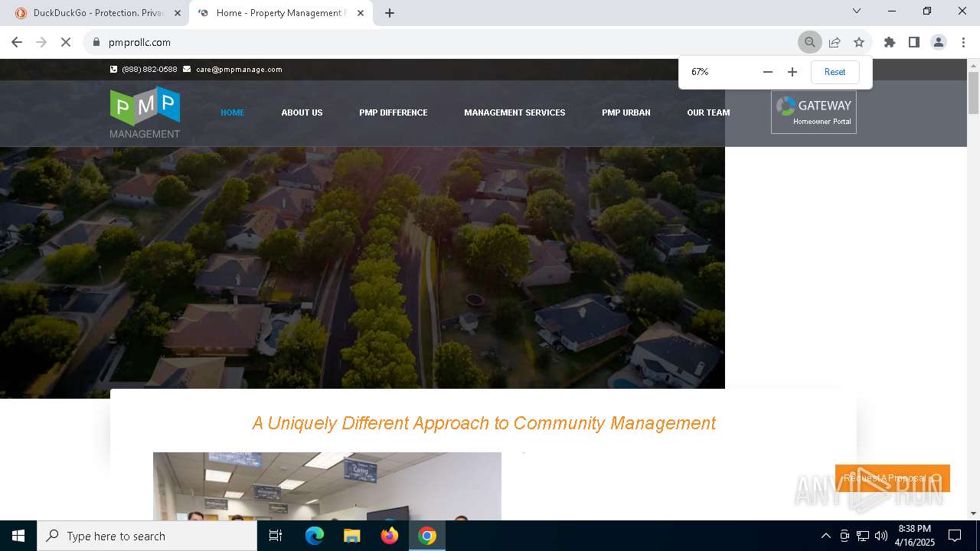
Task: Open the network status icon
Action: coord(863,536)
